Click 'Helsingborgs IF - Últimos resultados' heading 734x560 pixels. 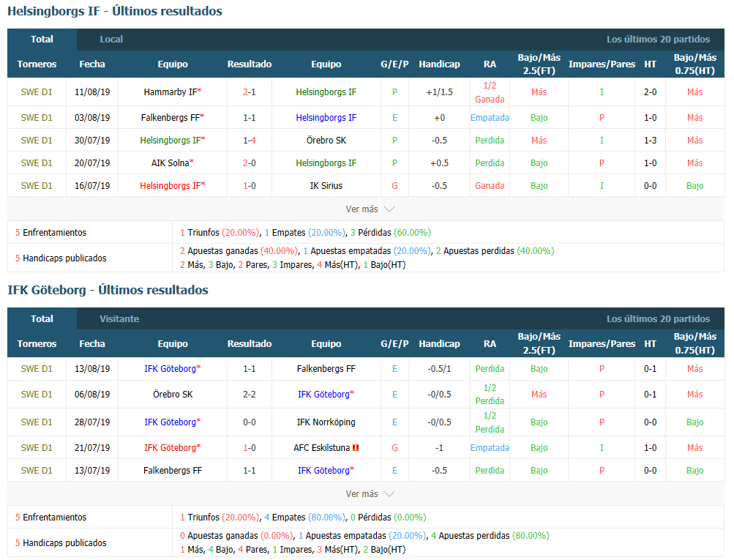(x=115, y=11)
